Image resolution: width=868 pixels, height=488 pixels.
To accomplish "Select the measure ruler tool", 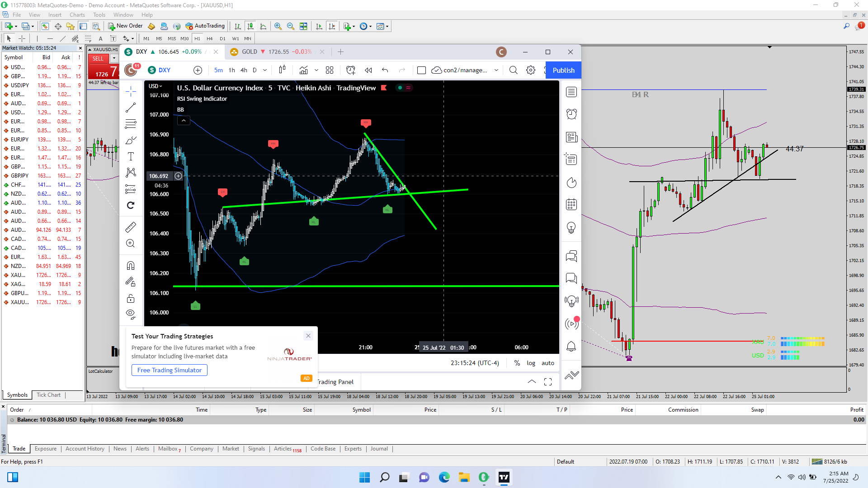I will (131, 227).
